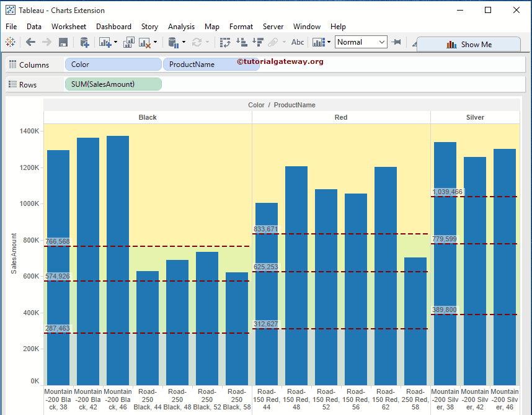This screenshot has width=532, height=415.
Task: Toggle the highlight tool near Show Me
Action: click(x=415, y=44)
